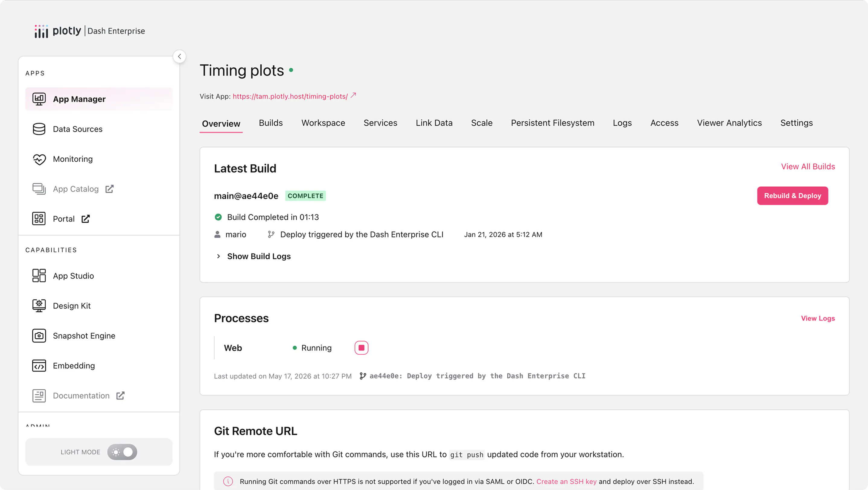Click the branch icon beside Deploy triggered text
Screen dimensions: 868x490
pos(271,234)
